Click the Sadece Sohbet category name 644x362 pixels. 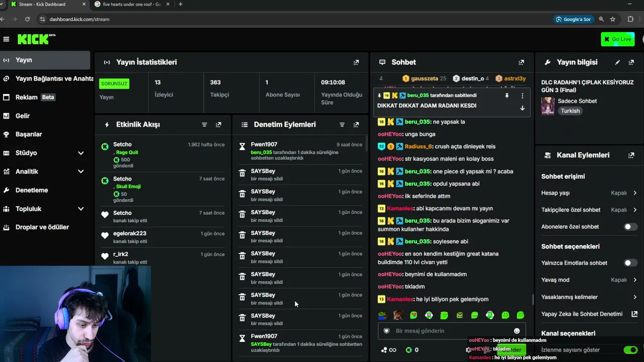click(x=577, y=101)
